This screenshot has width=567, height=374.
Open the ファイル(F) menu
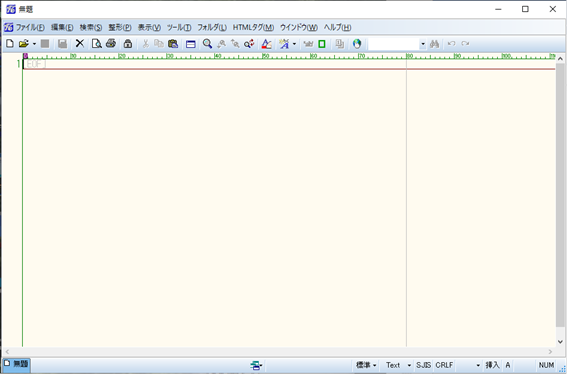(x=30, y=27)
